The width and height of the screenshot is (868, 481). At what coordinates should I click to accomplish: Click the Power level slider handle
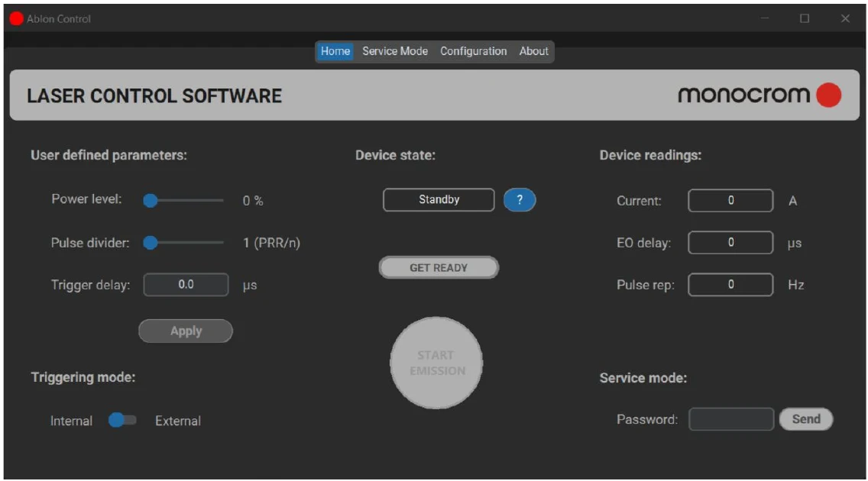click(150, 200)
